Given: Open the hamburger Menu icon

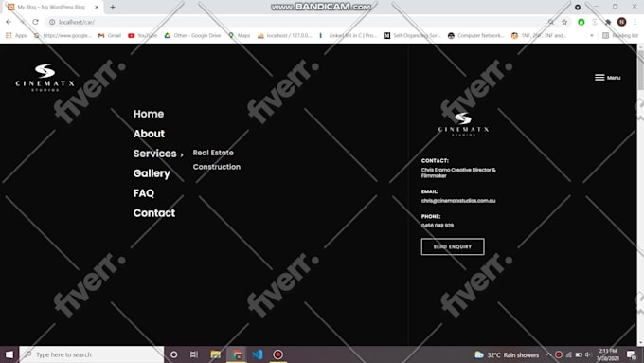Looking at the screenshot, I should (x=599, y=78).
